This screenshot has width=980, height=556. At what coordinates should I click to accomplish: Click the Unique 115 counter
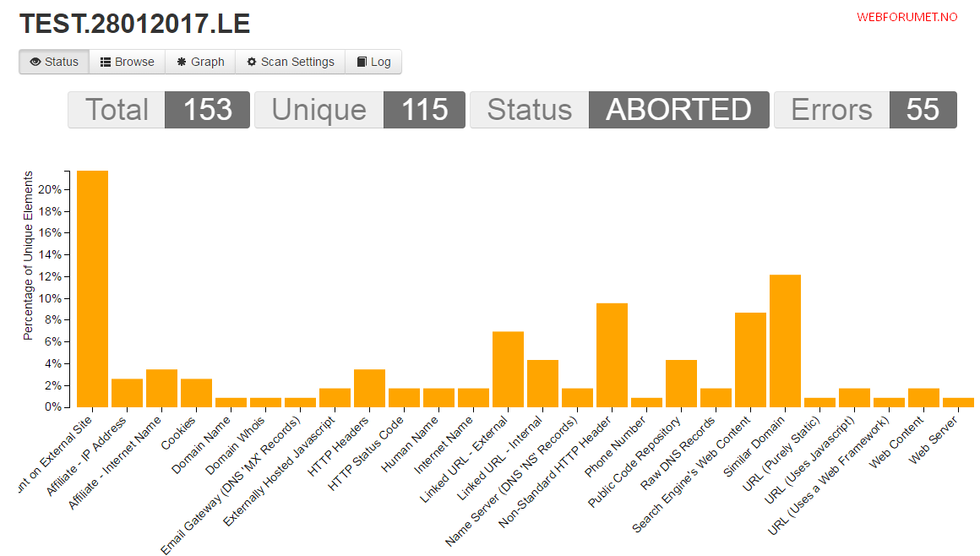pos(360,110)
